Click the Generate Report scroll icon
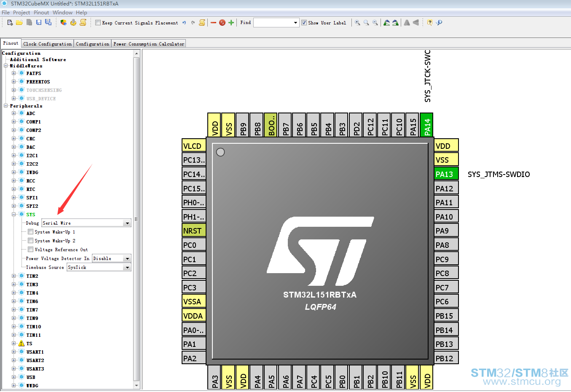 click(83, 23)
